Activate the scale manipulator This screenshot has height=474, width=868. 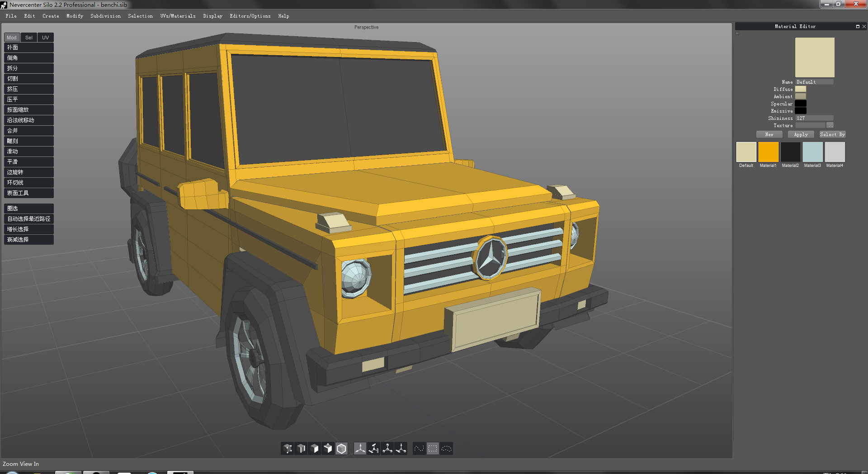(387, 449)
